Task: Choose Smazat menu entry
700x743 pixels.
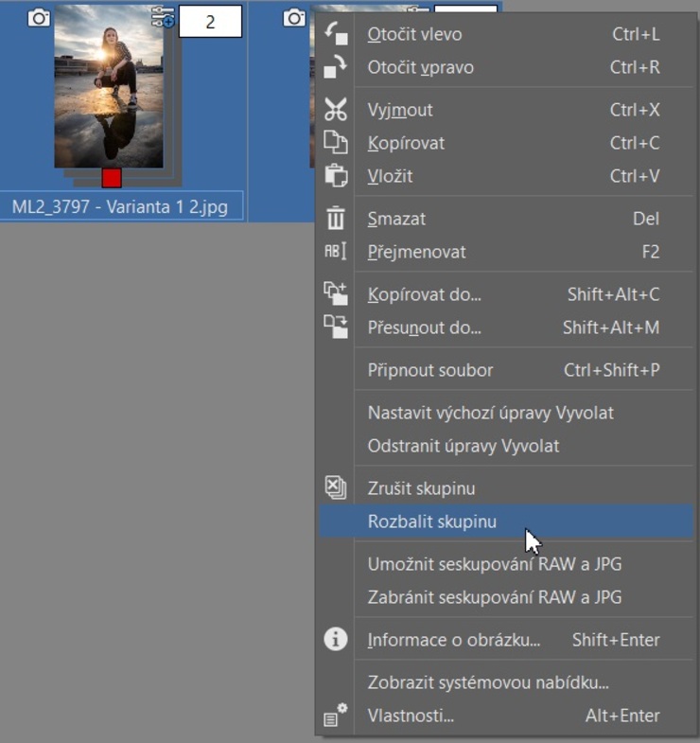Action: (506, 219)
